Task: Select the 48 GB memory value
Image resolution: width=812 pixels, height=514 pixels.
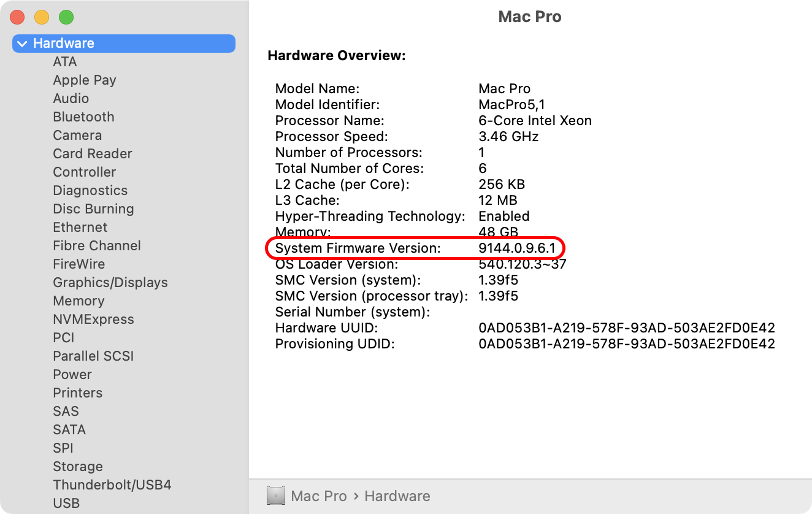Action: [x=499, y=232]
